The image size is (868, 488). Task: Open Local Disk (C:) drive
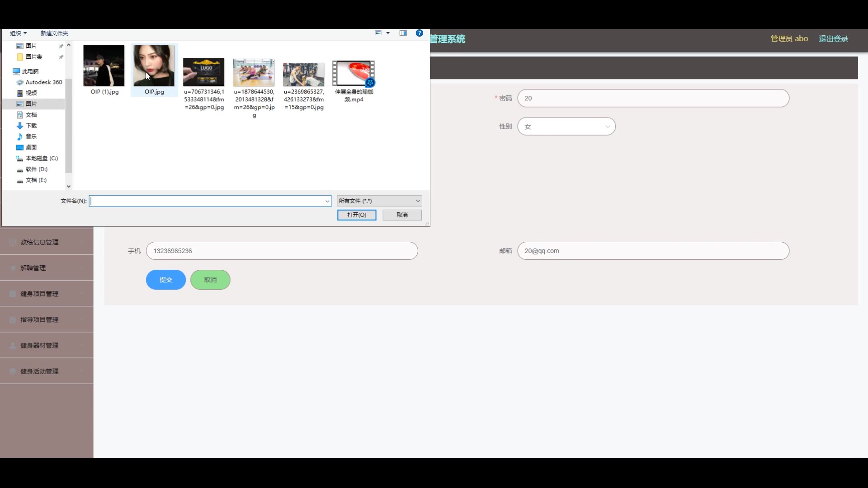point(41,158)
